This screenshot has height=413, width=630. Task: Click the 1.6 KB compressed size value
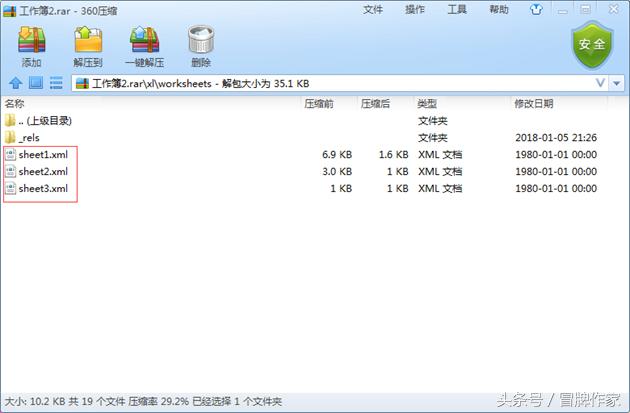pyautogui.click(x=393, y=154)
